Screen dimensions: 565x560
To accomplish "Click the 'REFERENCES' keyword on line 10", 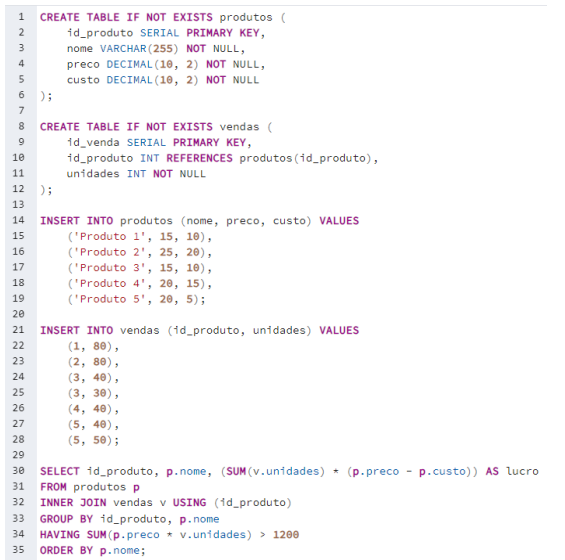I will coord(199,158).
